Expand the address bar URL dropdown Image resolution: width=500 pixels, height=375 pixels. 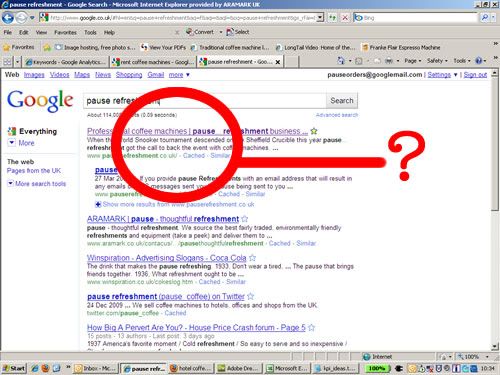(320, 17)
